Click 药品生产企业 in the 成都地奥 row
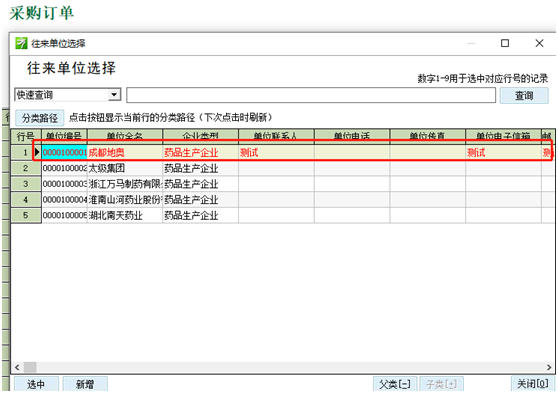 pyautogui.click(x=200, y=153)
